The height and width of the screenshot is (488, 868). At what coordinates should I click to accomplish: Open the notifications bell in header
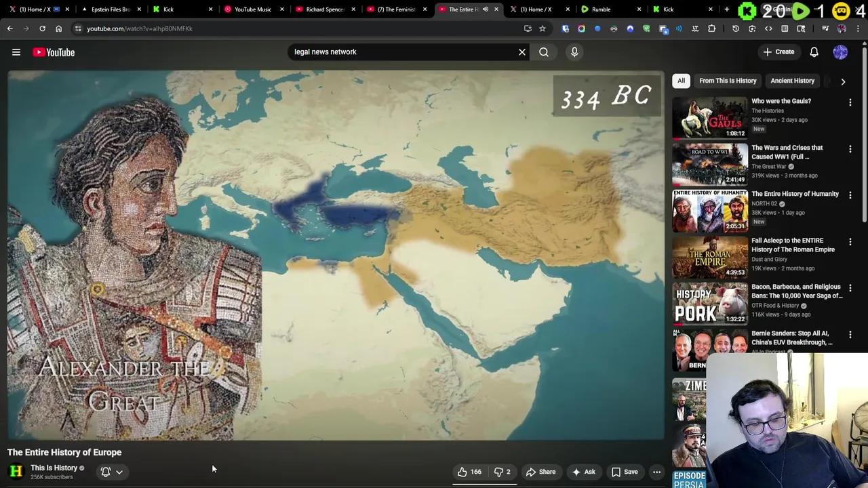click(x=814, y=52)
